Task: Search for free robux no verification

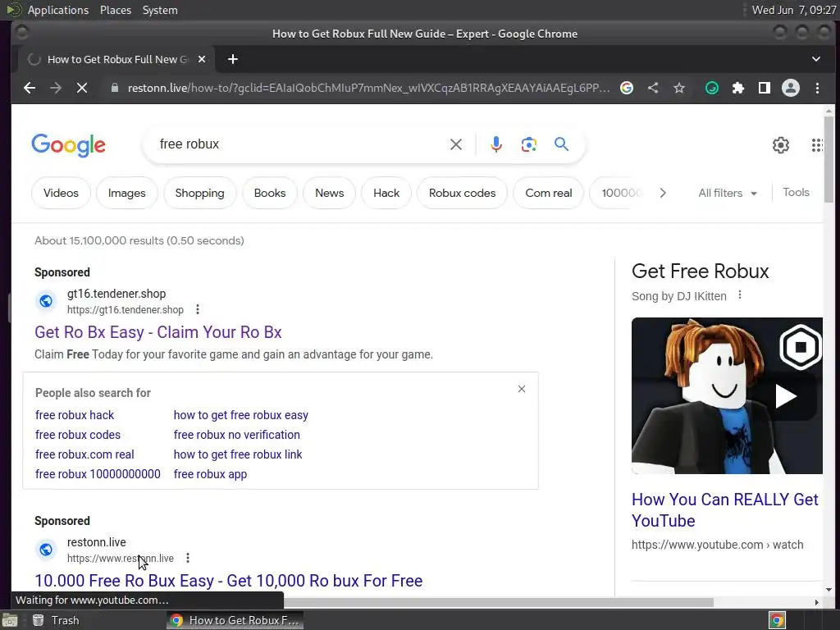Action: coord(237,435)
